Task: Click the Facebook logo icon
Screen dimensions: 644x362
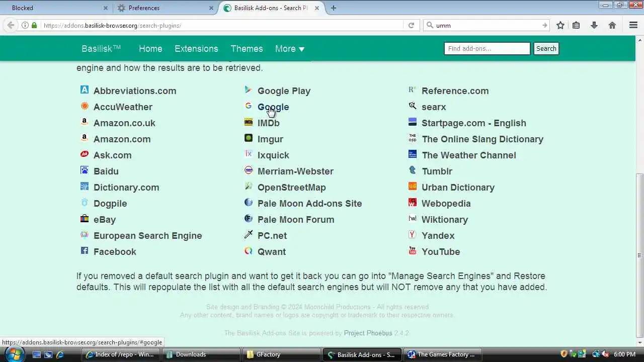Action: pyautogui.click(x=85, y=251)
